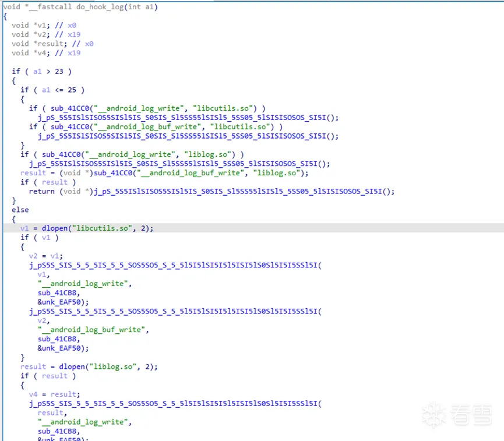Click the 'if ( a1 <= 25 )' condition
The image size is (504, 441).
point(52,90)
